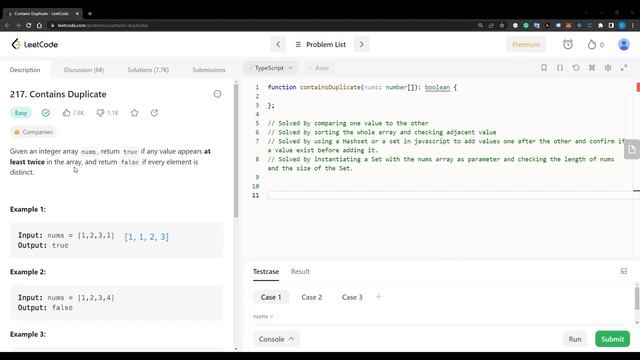640x360 pixels.
Task: Click the "Example 2:" heading
Action: (x=28, y=272)
